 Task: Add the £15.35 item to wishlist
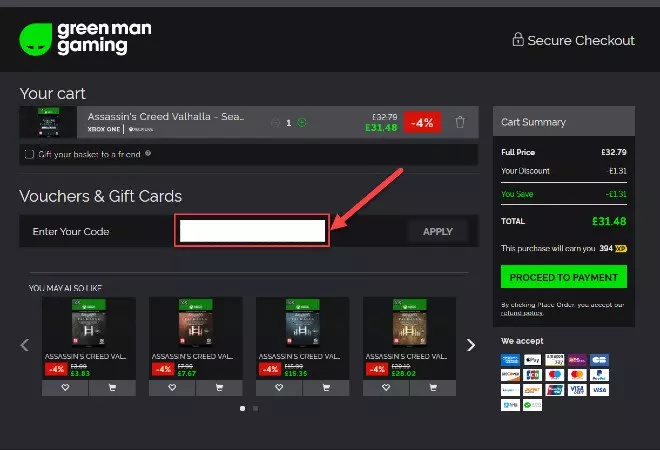click(x=279, y=388)
